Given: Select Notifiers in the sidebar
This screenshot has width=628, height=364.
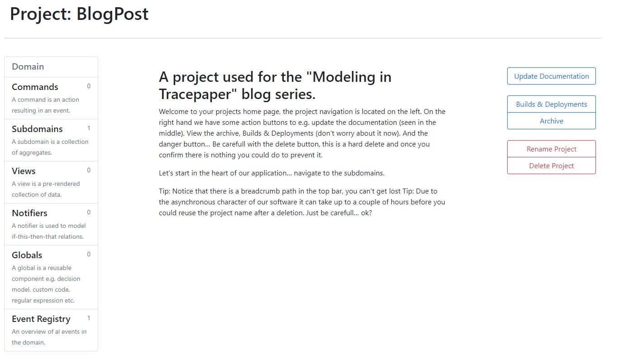Looking at the screenshot, I should pyautogui.click(x=51, y=224).
